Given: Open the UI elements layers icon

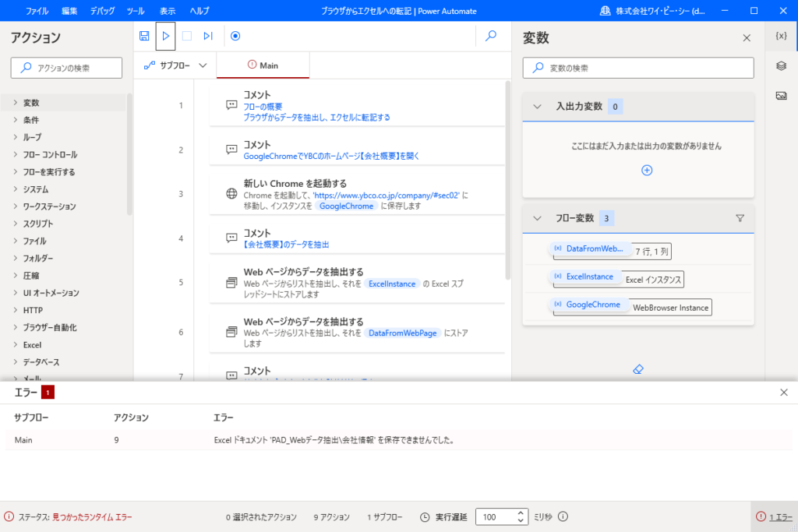Looking at the screenshot, I should pos(781,66).
